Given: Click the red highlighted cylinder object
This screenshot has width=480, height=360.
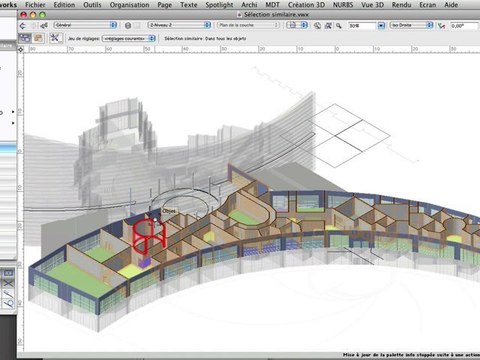Looking at the screenshot, I should click(149, 237).
